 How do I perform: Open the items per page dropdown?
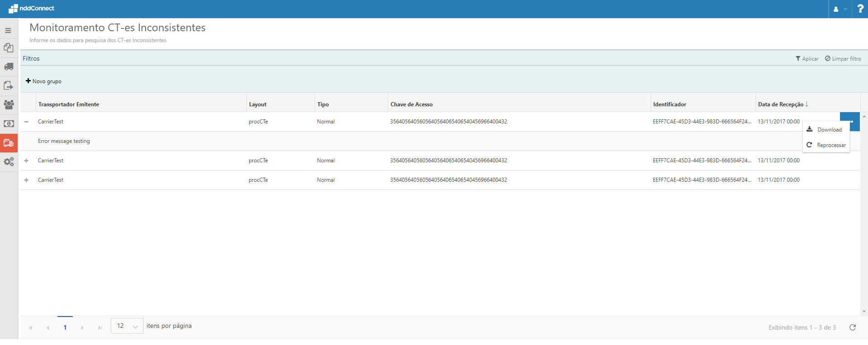click(x=127, y=326)
